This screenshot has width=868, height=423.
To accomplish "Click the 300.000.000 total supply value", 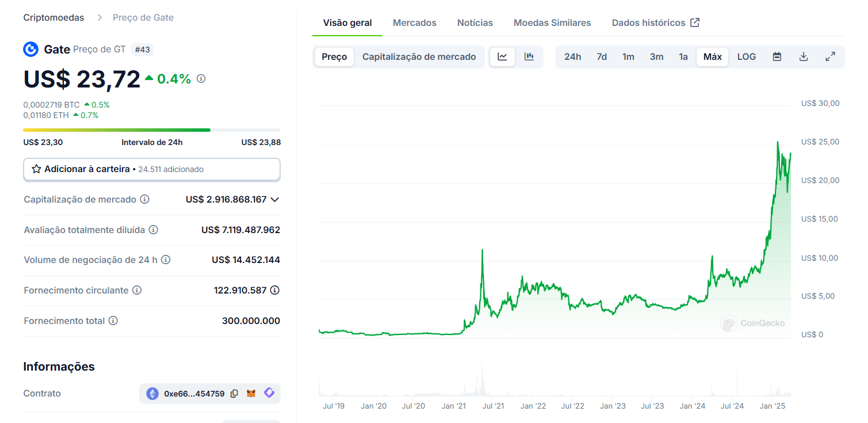I will coord(251,321).
